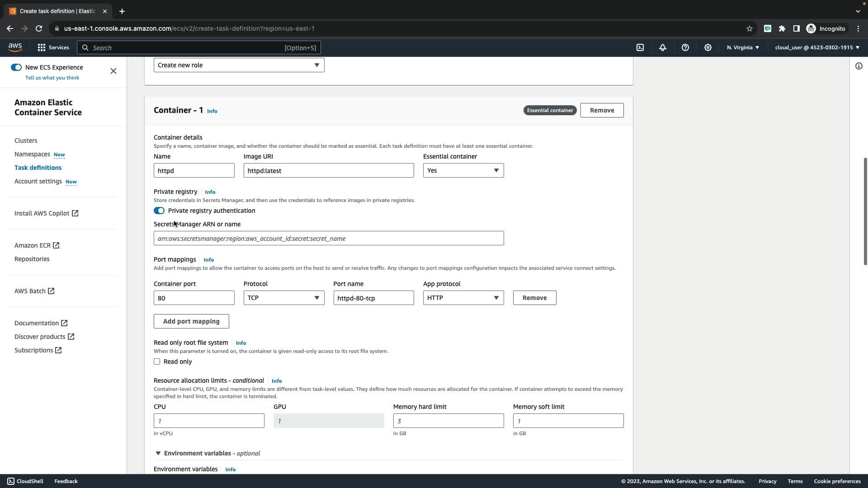The width and height of the screenshot is (868, 488).
Task: Click Info link next to Port mappings
Action: point(208,260)
